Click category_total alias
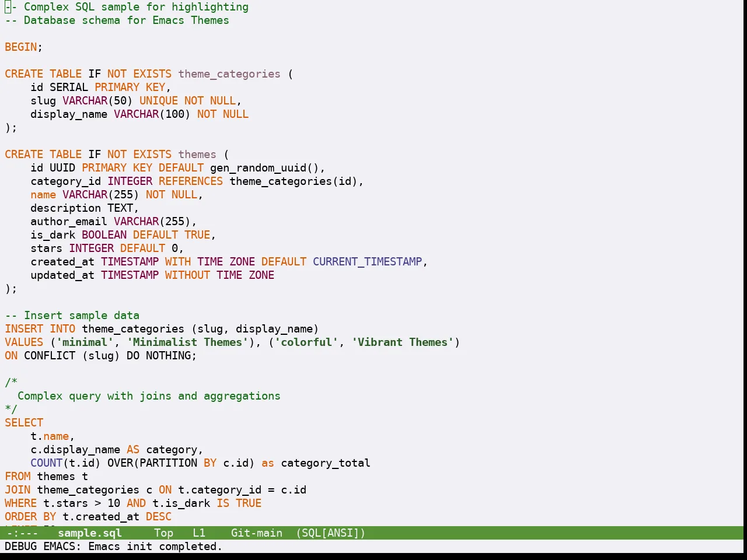The height and width of the screenshot is (560, 747). pyautogui.click(x=326, y=463)
